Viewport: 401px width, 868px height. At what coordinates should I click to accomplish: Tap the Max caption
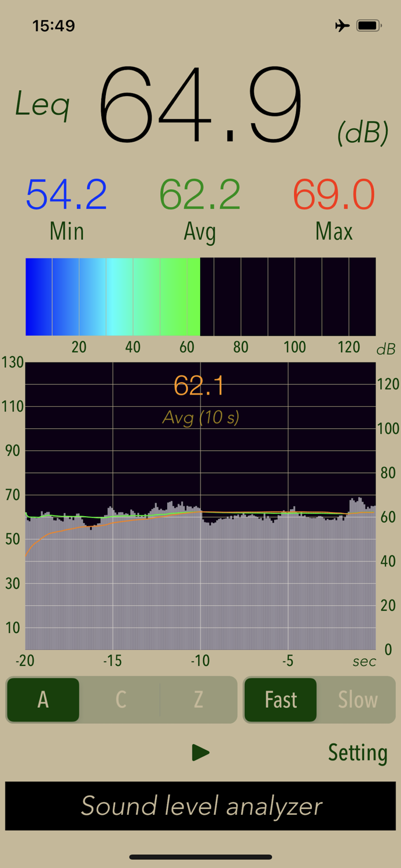(x=334, y=231)
